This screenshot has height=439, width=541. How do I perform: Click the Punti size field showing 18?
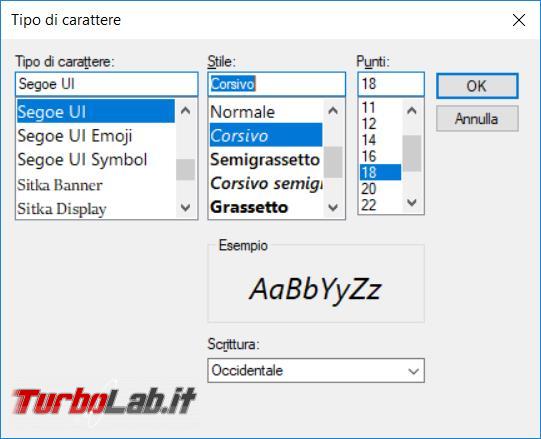point(391,84)
